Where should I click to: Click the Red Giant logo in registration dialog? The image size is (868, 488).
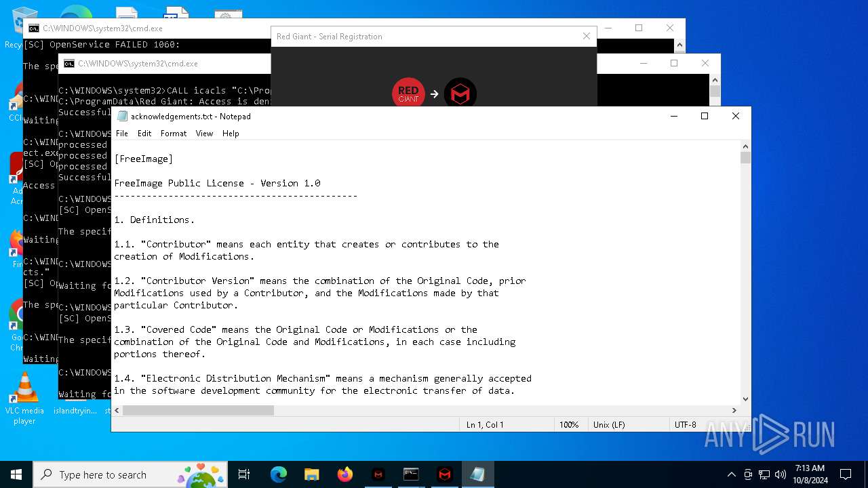(408, 94)
